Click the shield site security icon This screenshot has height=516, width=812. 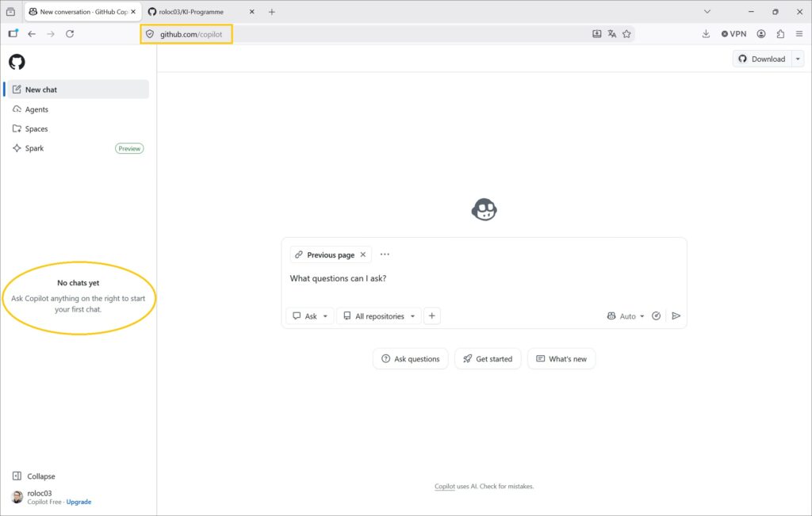(x=150, y=34)
